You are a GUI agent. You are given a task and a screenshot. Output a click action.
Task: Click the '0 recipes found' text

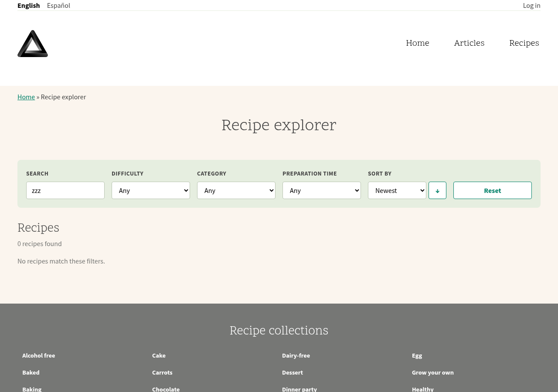click(40, 243)
